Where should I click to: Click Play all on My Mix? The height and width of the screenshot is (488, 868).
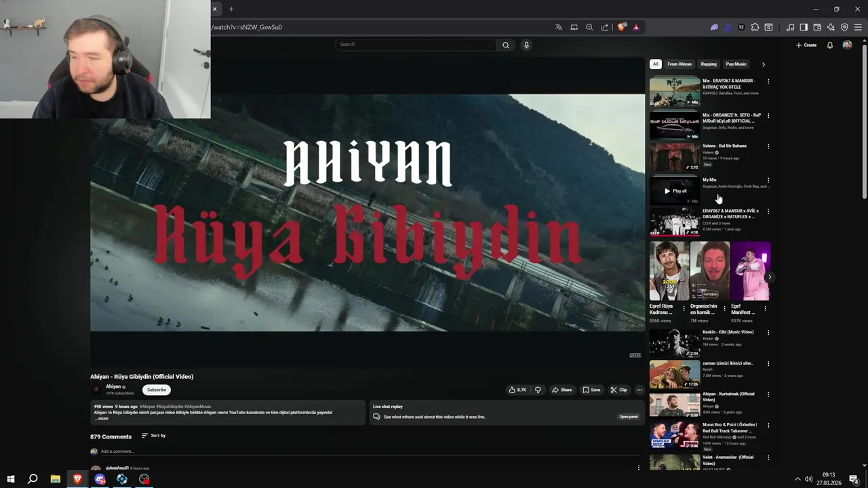point(675,191)
